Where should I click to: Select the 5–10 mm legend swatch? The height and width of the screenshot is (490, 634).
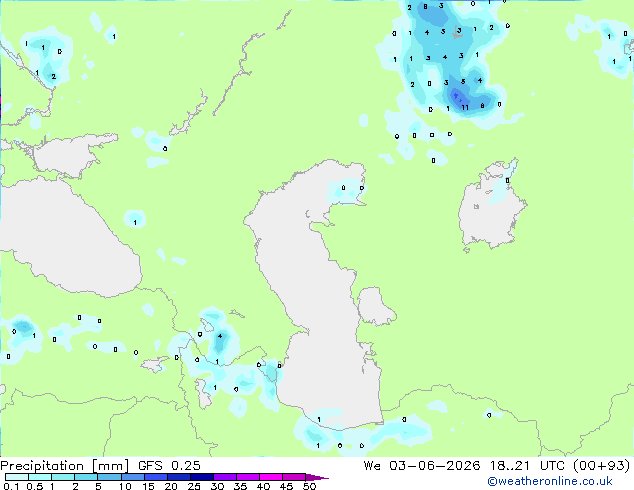(x=109, y=477)
